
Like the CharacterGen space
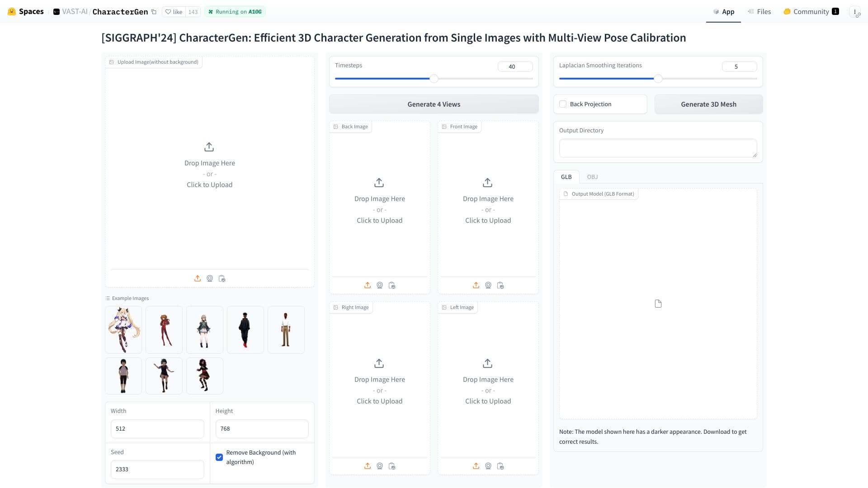(x=173, y=11)
